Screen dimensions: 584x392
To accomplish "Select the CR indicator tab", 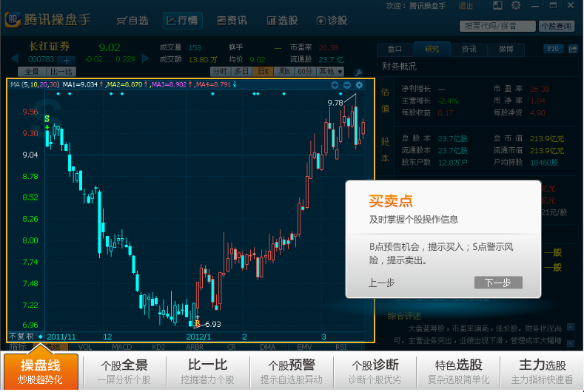I will 231,347.
